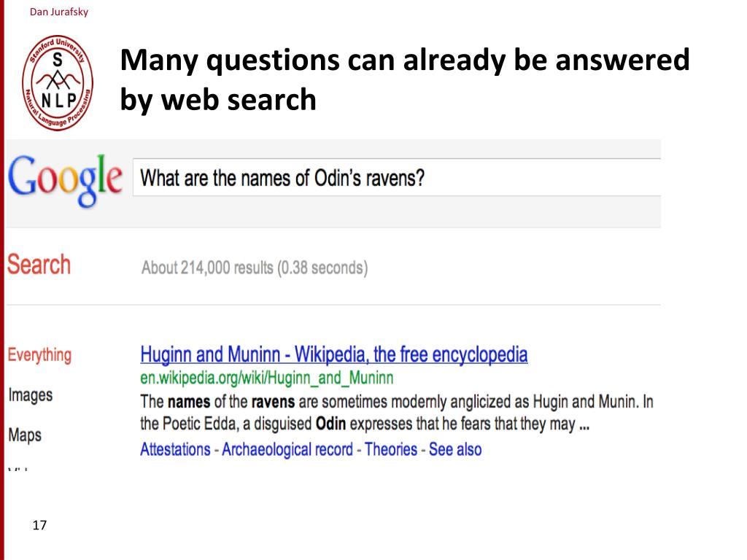
Task: Click the bold Odin word in snippet
Action: 330,424
